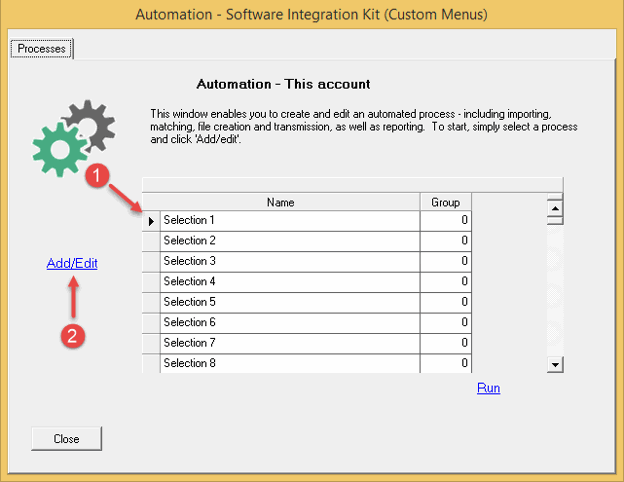This screenshot has width=624, height=482.
Task: Click the scrollbar thumb of the process list
Action: (555, 221)
